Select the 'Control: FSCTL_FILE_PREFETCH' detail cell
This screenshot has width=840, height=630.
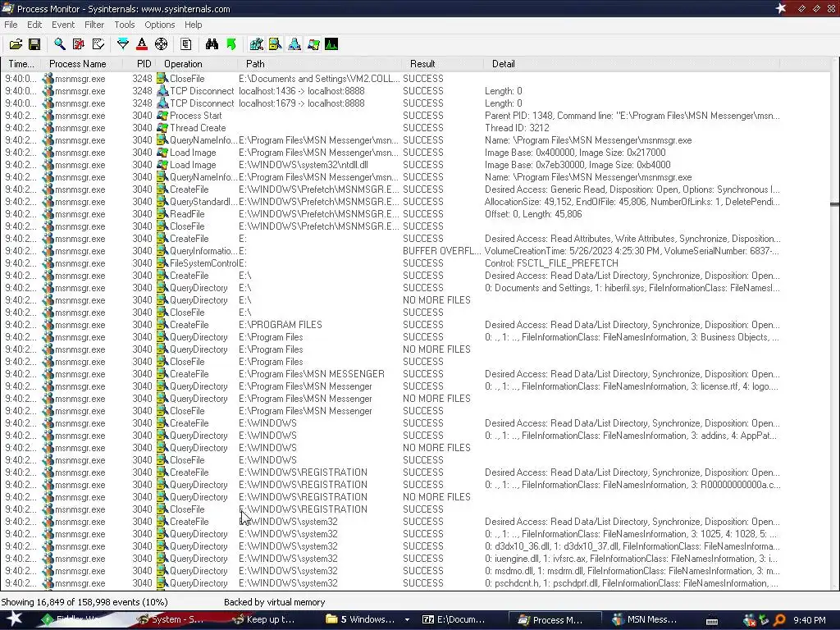coord(551,263)
